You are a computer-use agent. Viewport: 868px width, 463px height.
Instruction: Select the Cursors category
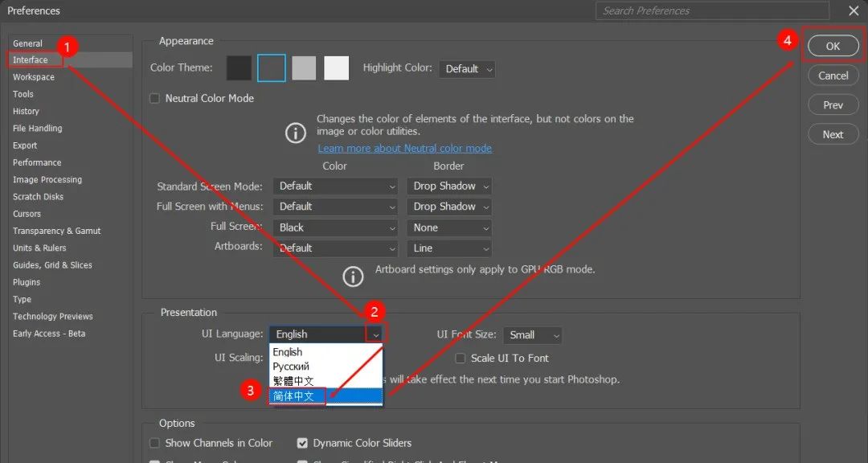(27, 214)
